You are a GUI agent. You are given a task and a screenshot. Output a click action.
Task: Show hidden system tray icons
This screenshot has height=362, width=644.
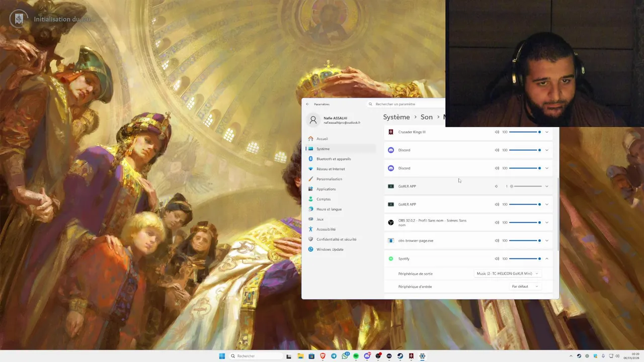coord(571,356)
